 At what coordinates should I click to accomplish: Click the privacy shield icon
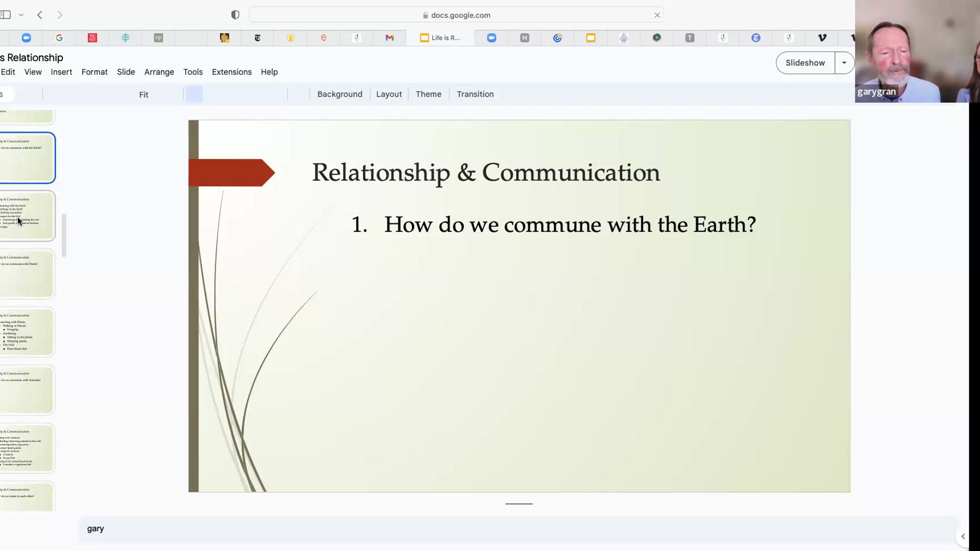(x=235, y=15)
